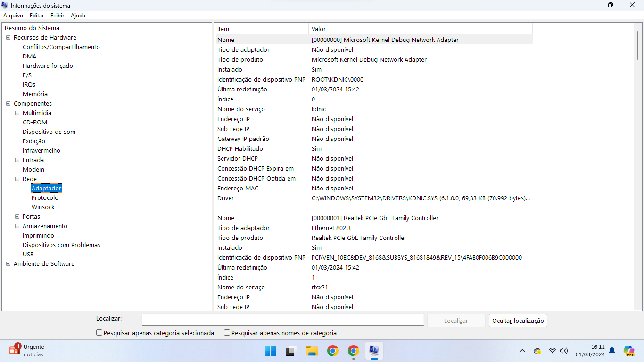Screen dimensions: 644x362
Task: Select Dispositivo de som tree item
Action: coord(49,132)
